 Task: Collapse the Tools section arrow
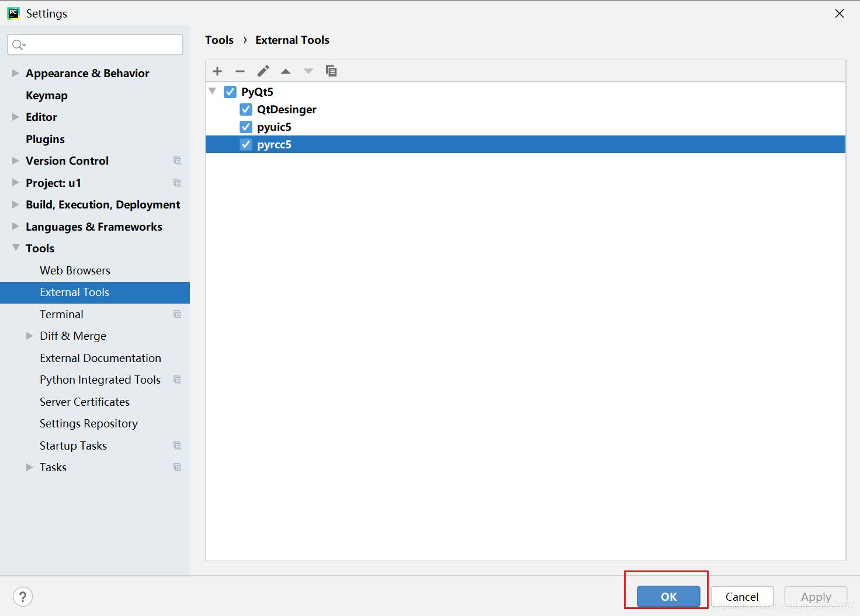click(x=16, y=248)
